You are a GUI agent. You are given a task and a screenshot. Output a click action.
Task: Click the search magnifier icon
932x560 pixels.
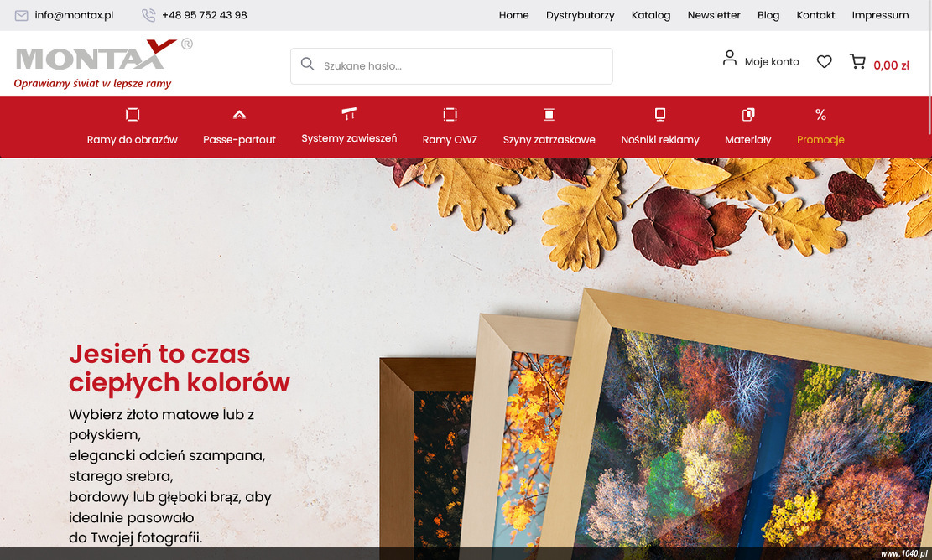(x=307, y=64)
